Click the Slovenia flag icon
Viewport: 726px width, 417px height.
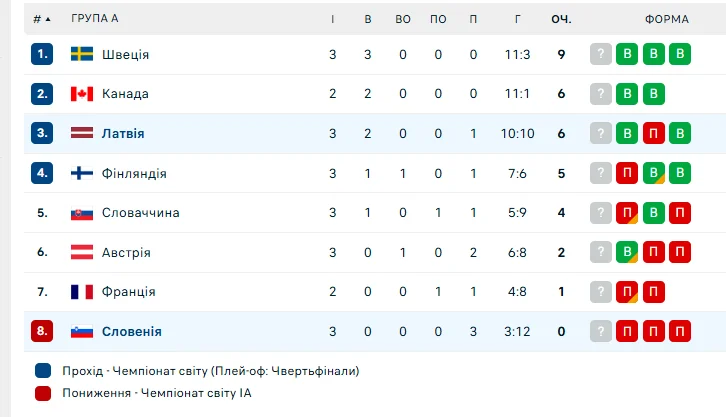tap(82, 331)
